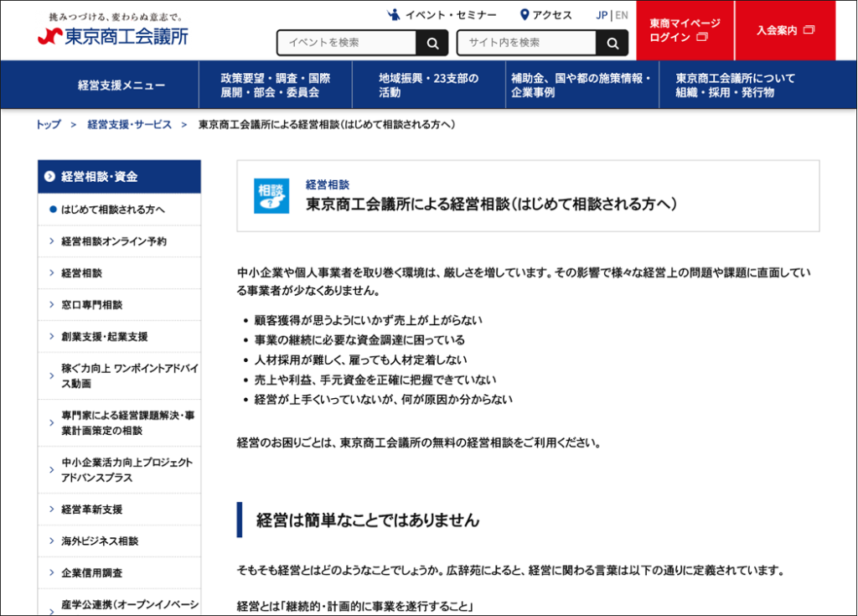858x616 pixels.
Task: Click the イベントを検索 input field
Action: (x=346, y=43)
